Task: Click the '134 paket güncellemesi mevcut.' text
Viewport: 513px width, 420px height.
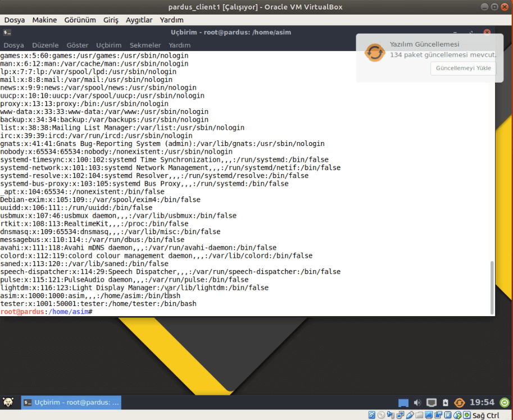Action: point(443,54)
